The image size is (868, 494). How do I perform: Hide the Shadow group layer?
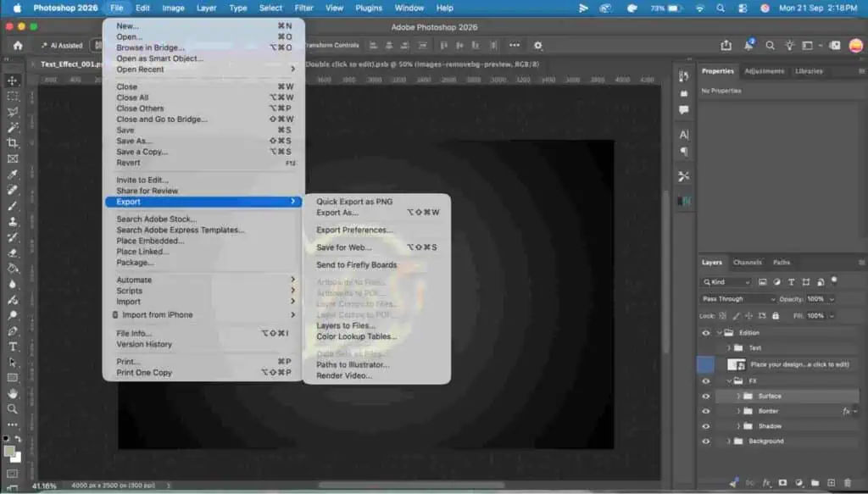pyautogui.click(x=706, y=426)
